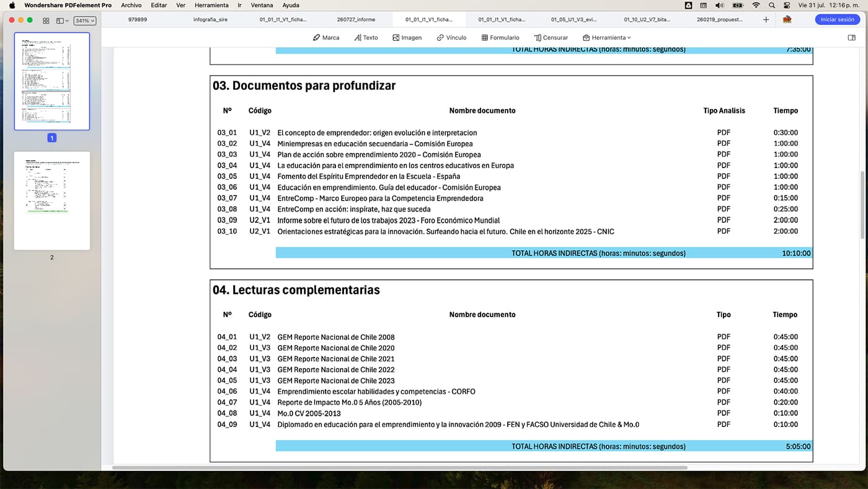Click the horizontal scrollbar at the bottom
This screenshot has width=868, height=489.
399,467
